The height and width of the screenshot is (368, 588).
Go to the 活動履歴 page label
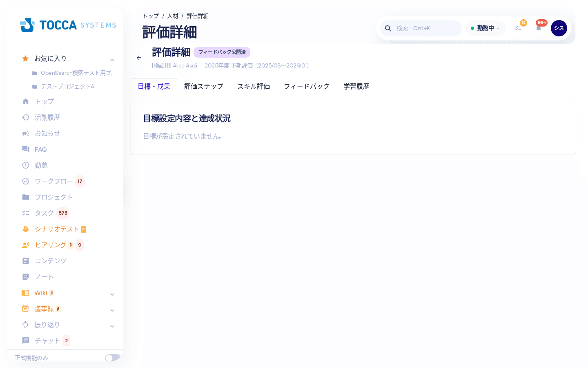(x=47, y=117)
